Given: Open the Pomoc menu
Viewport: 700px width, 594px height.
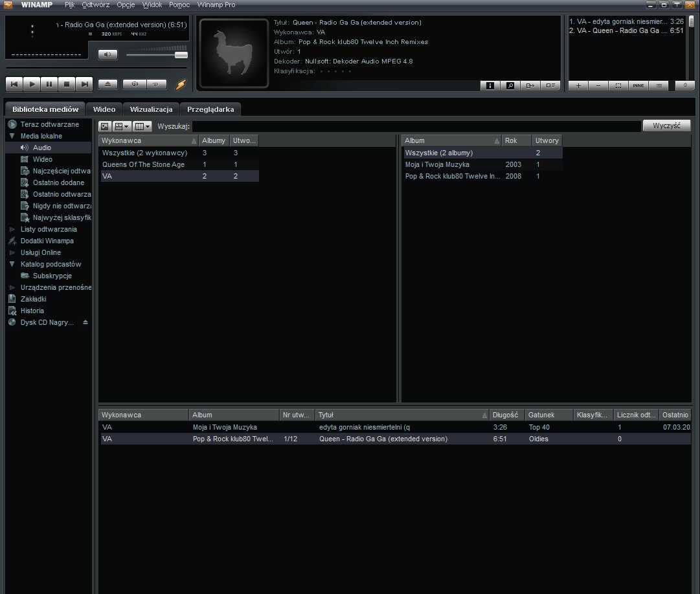Looking at the screenshot, I should pyautogui.click(x=179, y=5).
